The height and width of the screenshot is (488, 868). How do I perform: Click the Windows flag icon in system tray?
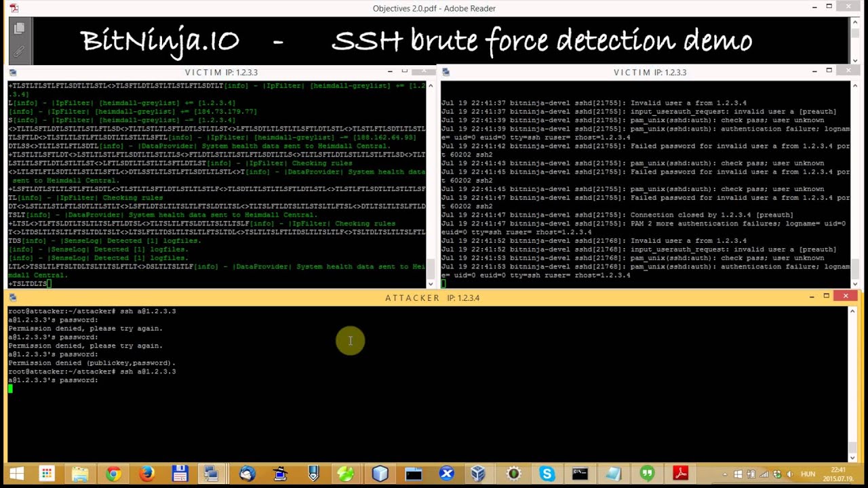coord(738,474)
